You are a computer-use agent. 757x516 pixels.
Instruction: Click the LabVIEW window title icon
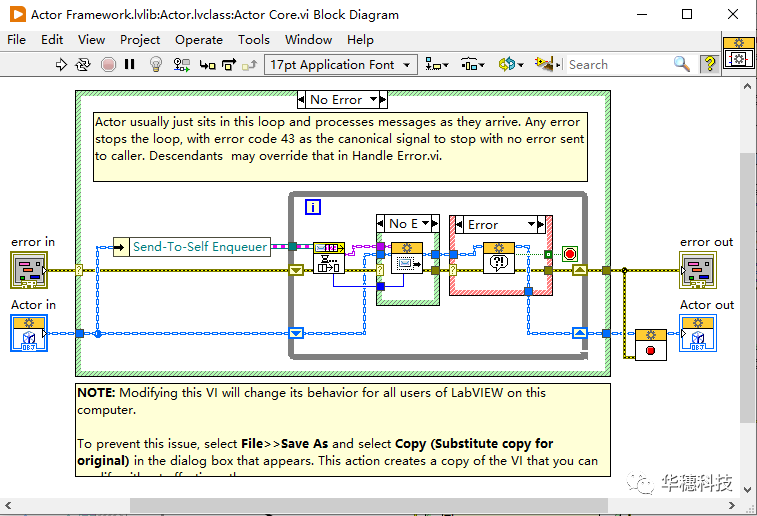click(x=17, y=14)
